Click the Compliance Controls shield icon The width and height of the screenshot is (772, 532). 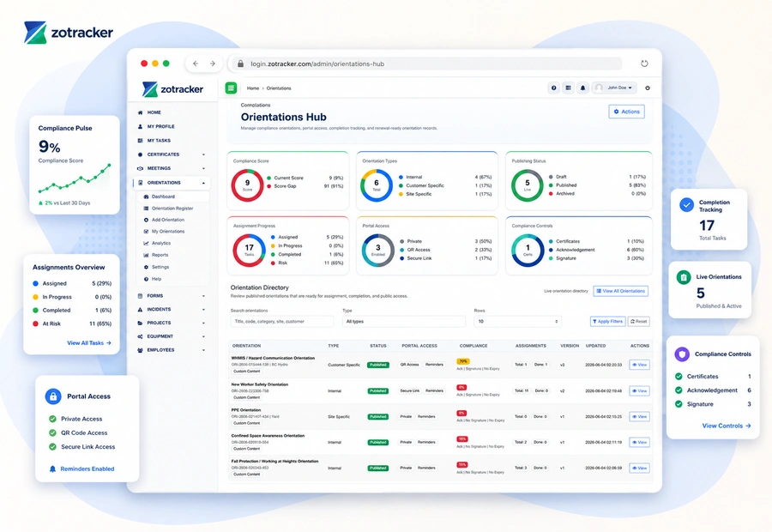[682, 354]
